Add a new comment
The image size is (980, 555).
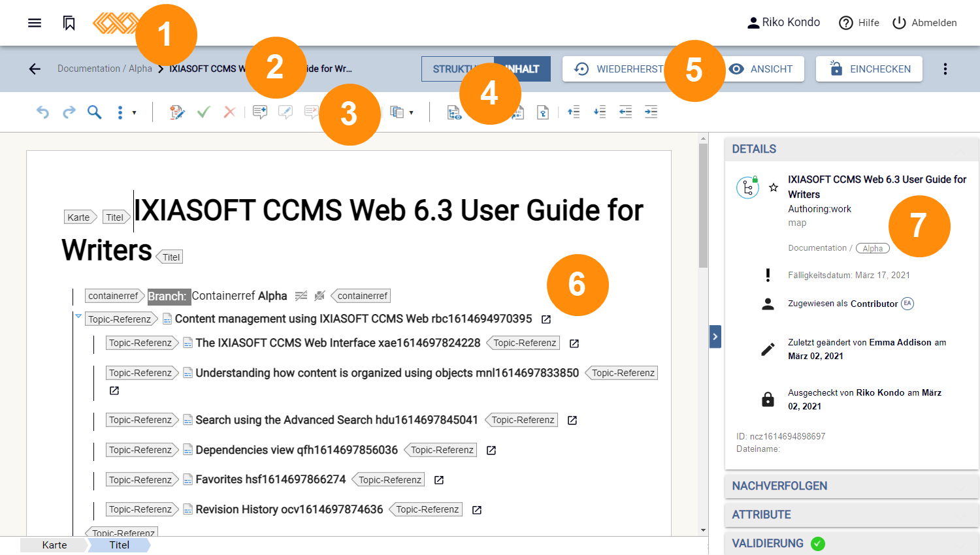260,112
